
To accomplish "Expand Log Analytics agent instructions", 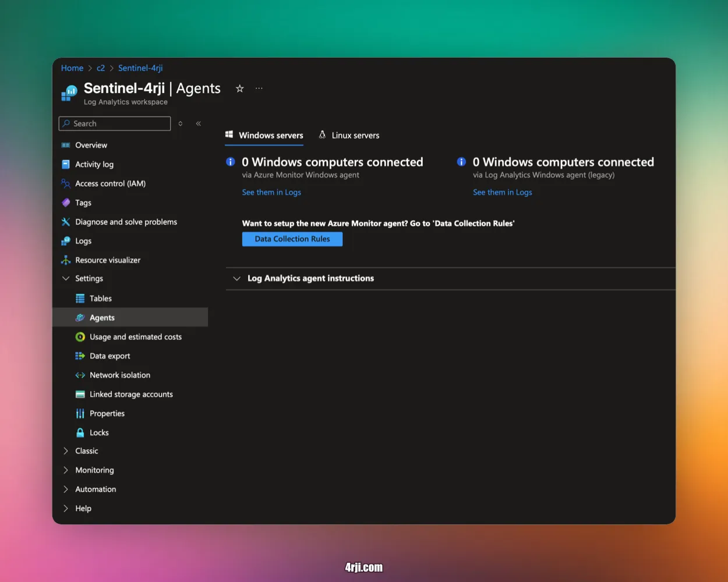I will coord(310,278).
